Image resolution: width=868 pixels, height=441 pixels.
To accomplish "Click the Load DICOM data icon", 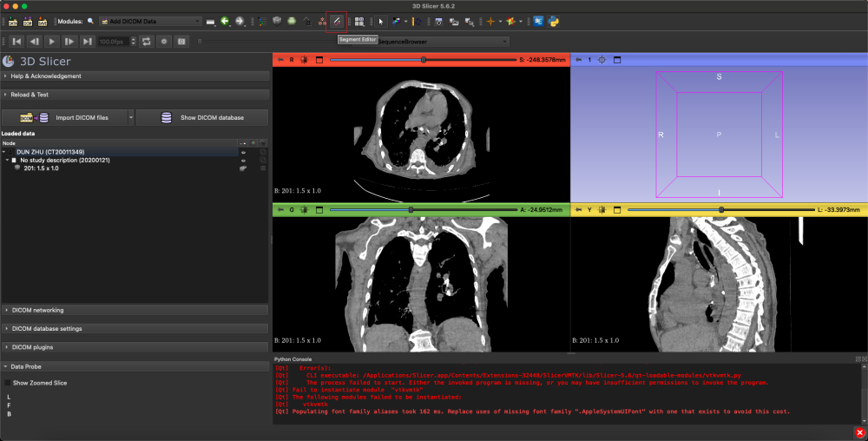I will pos(28,21).
